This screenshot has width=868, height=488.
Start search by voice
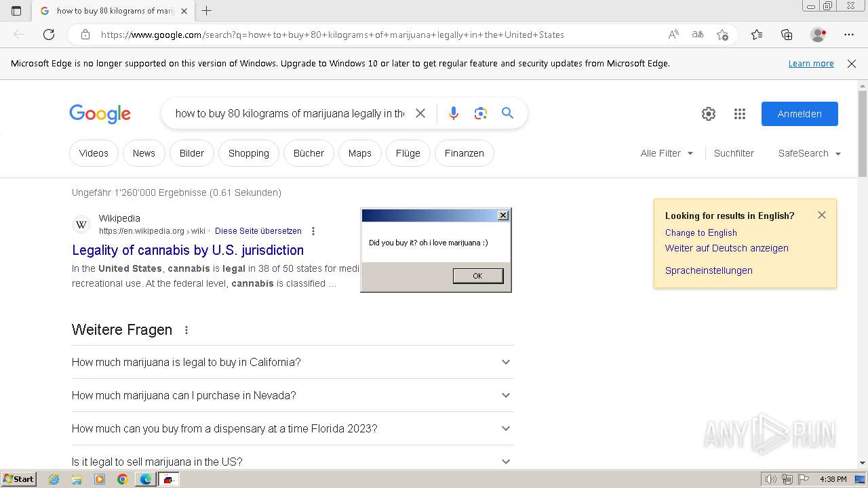tap(454, 113)
